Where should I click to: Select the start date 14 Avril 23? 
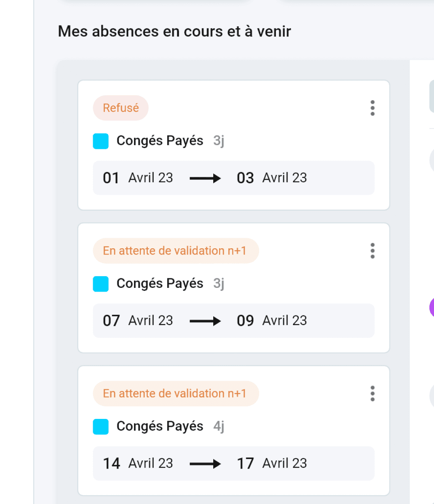(138, 464)
